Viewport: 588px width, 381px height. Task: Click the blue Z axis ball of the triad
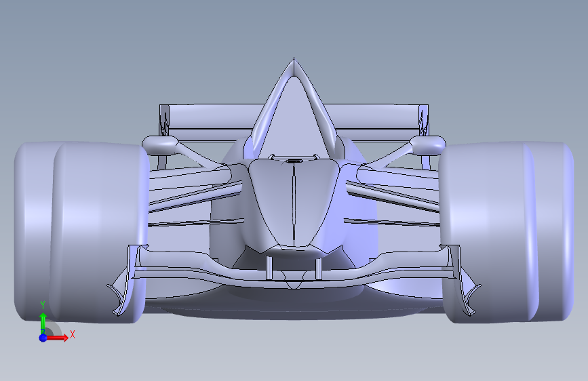point(43,338)
